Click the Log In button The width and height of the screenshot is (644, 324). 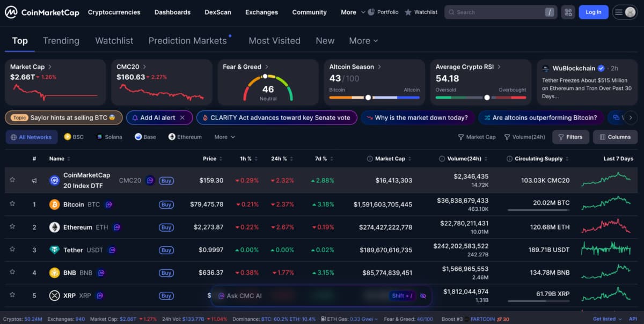(x=594, y=12)
